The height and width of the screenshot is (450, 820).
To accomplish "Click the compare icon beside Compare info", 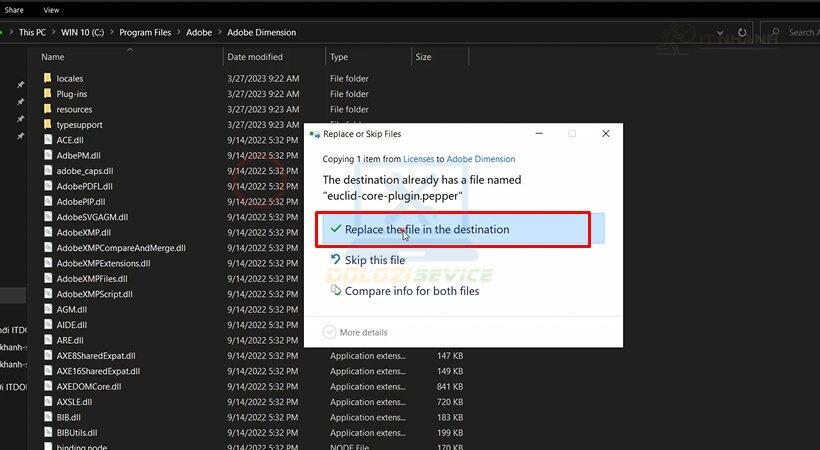I will 336,291.
